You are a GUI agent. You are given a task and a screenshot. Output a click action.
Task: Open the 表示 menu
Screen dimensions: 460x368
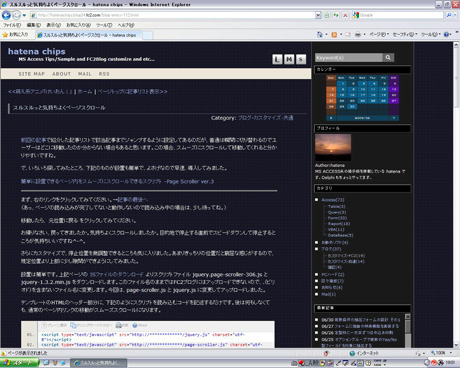point(53,25)
